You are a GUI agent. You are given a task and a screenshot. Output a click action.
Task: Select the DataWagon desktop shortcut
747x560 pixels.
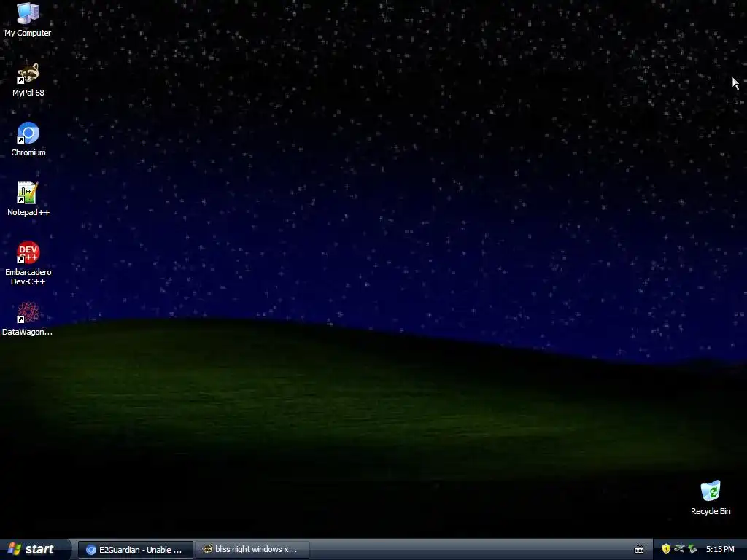28,319
